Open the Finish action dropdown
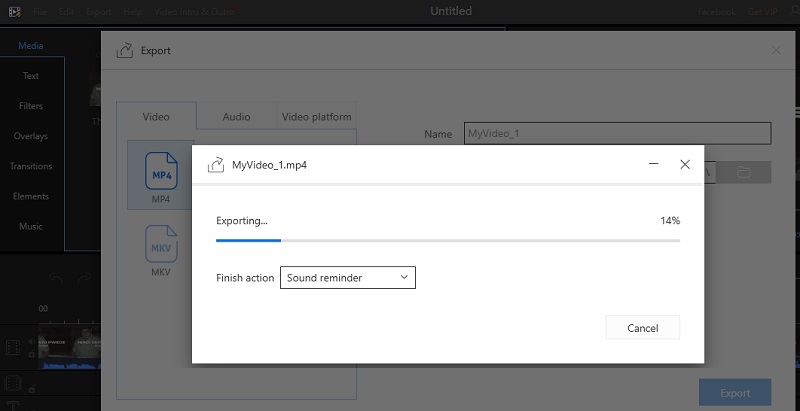Image resolution: width=800 pixels, height=411 pixels. [x=347, y=277]
